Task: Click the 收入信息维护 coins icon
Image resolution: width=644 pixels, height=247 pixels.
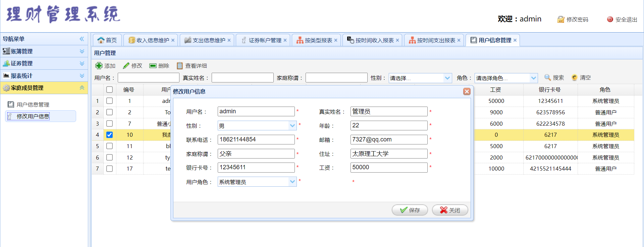Action: (132, 40)
